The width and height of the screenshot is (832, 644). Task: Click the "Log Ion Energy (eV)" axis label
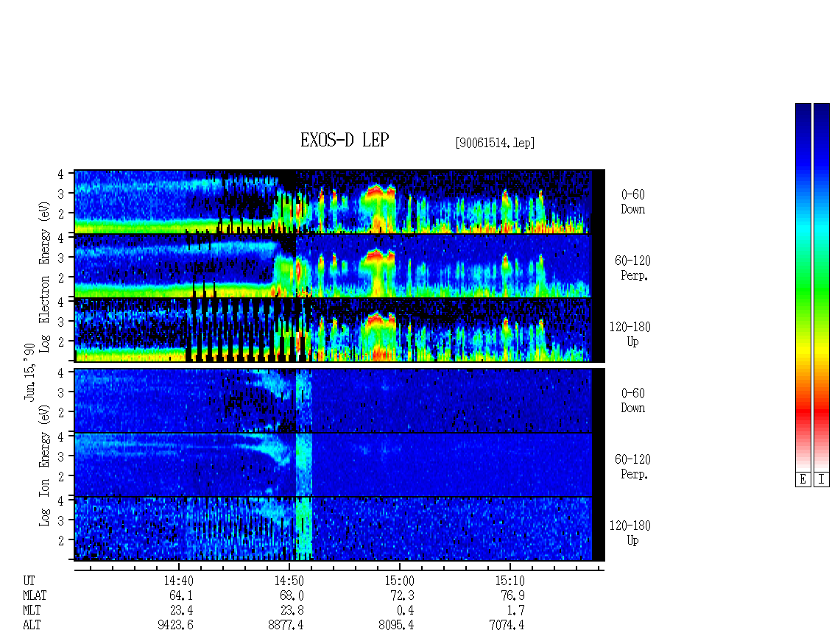coord(44,466)
